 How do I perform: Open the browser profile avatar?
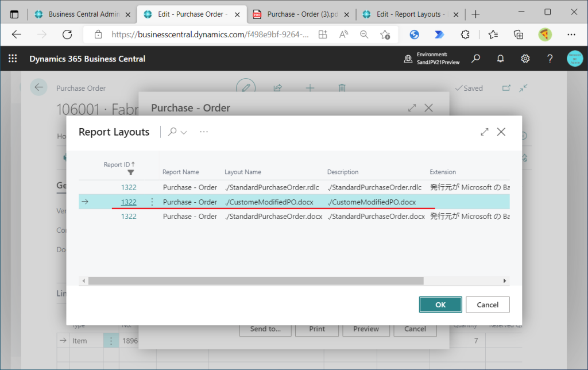click(545, 34)
